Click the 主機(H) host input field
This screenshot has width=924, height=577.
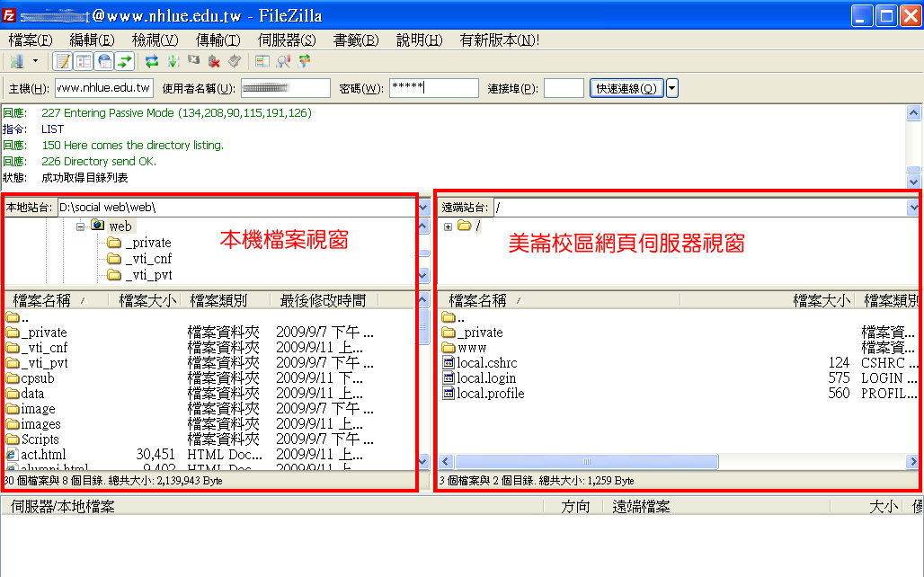point(104,88)
